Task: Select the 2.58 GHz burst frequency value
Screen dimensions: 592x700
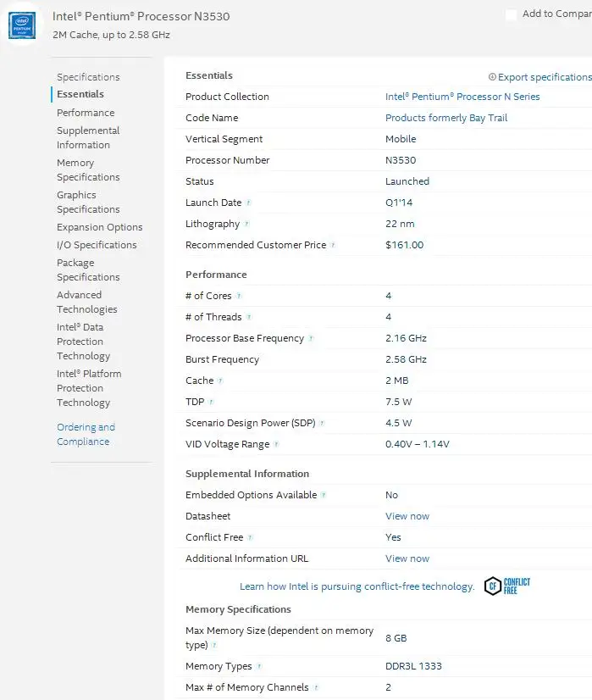Action: click(x=406, y=359)
